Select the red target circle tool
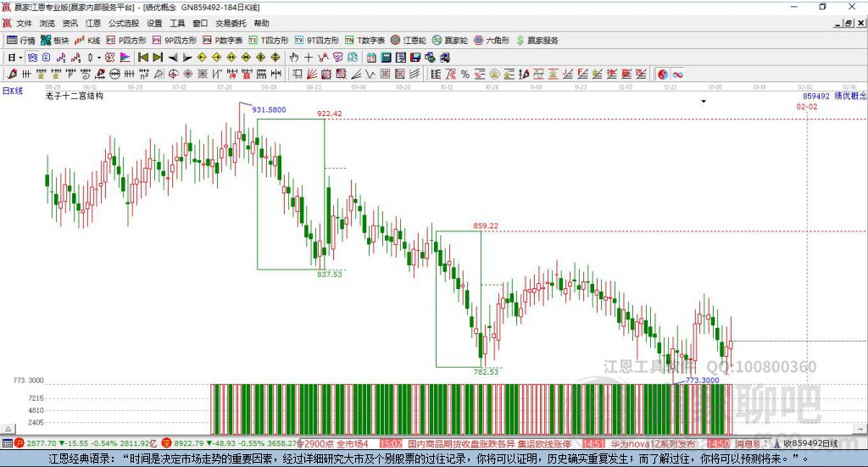Screen dimensions: 868x467 click(173, 74)
